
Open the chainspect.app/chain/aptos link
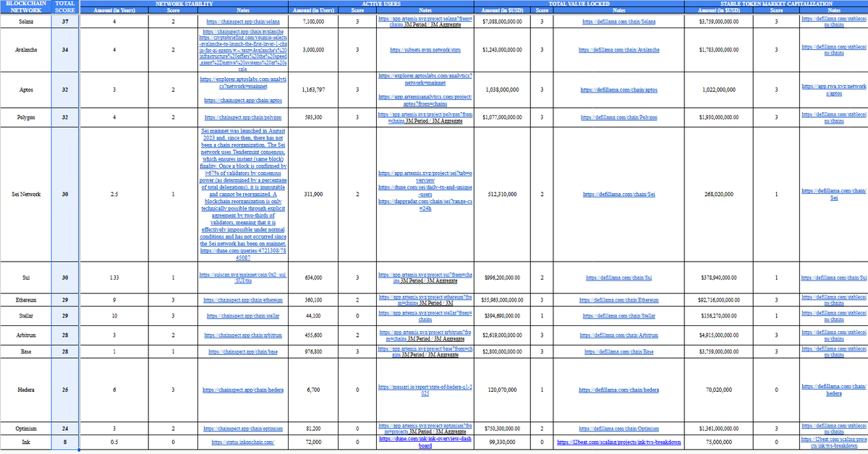[x=243, y=100]
